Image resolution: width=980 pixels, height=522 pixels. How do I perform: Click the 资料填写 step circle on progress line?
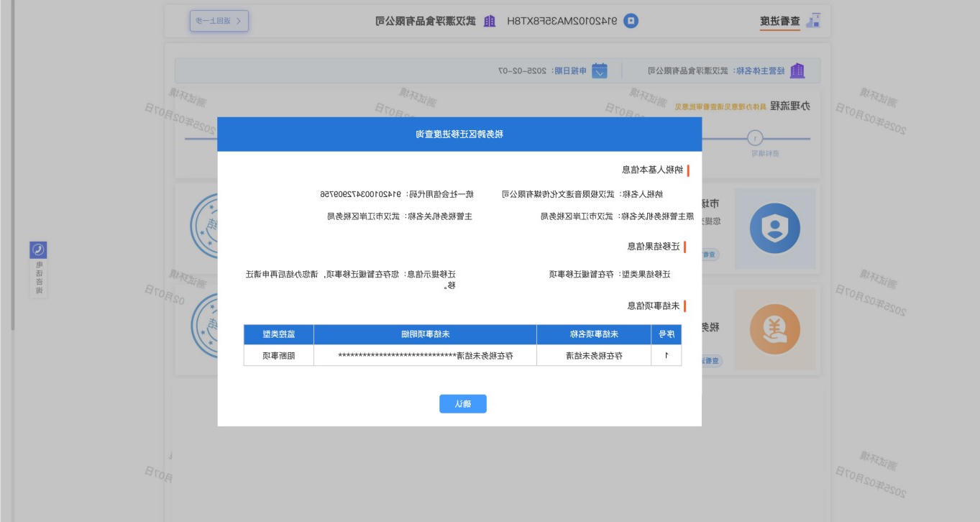pyautogui.click(x=755, y=138)
